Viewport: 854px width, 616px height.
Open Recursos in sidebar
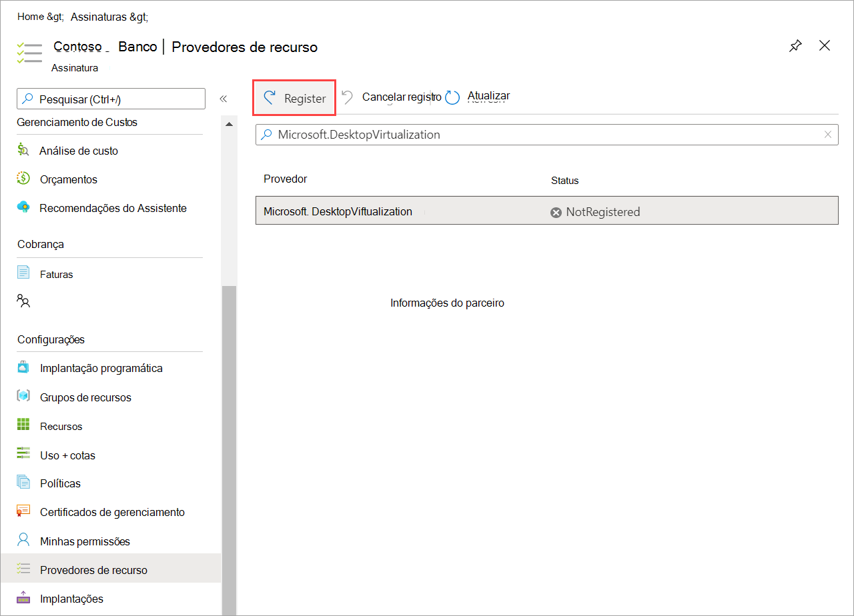pos(61,426)
